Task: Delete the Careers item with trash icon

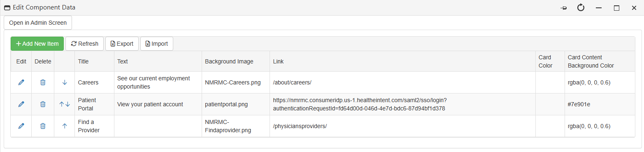Action: point(43,82)
